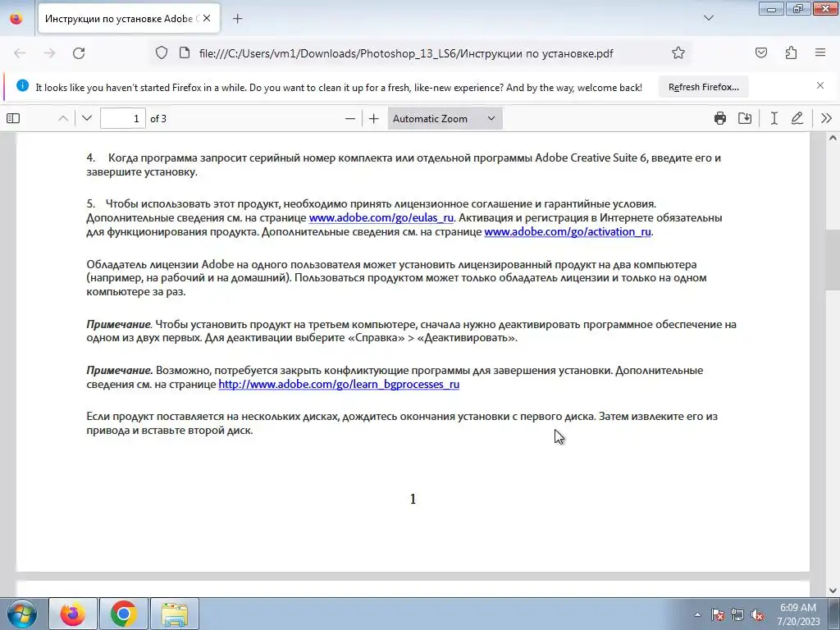
Task: Dismiss the Firefox refresh notification bar
Action: pos(820,85)
